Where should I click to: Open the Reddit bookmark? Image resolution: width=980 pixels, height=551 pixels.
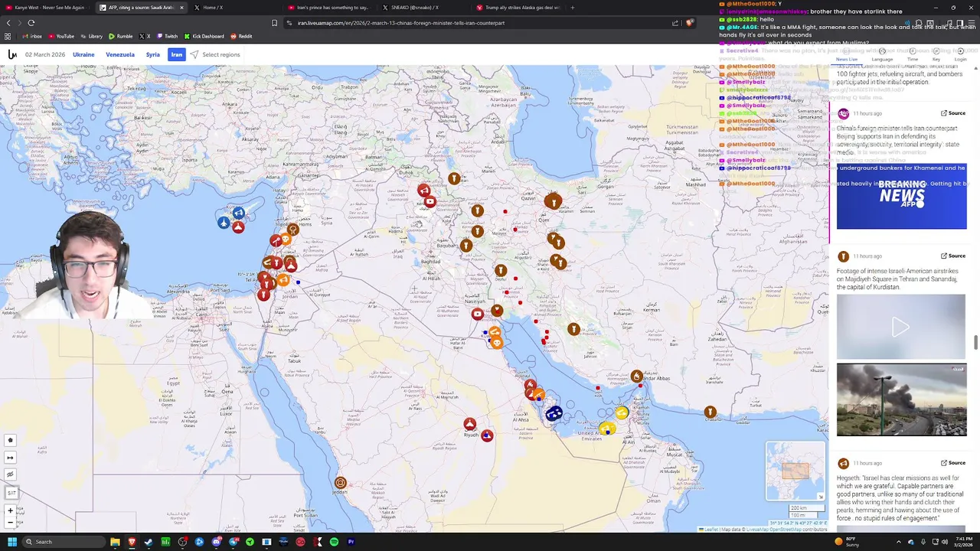[x=241, y=36]
